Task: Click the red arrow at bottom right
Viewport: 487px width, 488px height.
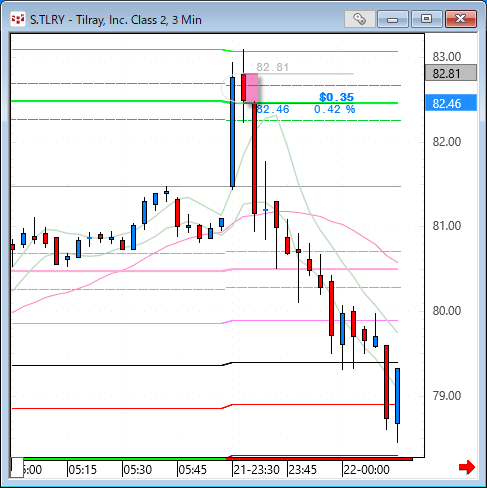Action: 467,467
